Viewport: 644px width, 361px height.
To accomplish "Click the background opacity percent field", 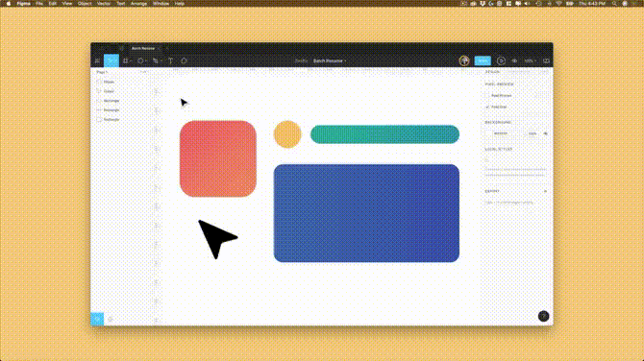I will coord(533,133).
